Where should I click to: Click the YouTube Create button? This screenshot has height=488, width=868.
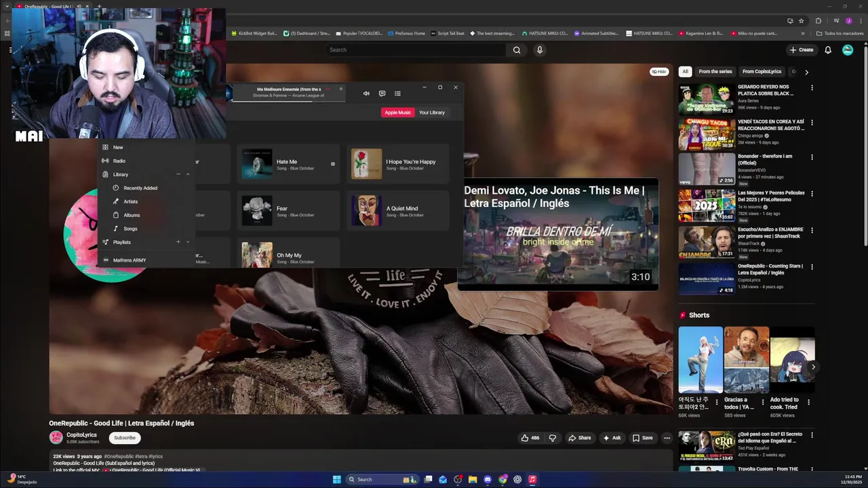point(801,49)
